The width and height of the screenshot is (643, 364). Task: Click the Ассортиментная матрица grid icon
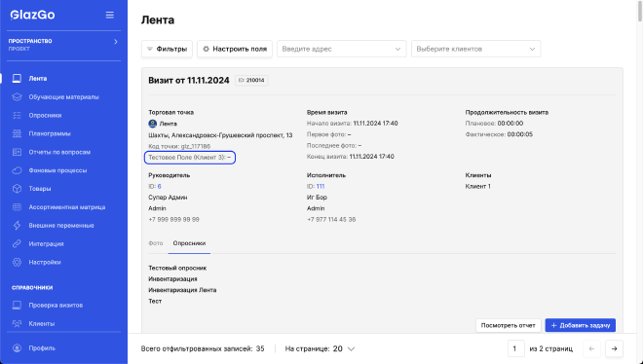click(17, 207)
